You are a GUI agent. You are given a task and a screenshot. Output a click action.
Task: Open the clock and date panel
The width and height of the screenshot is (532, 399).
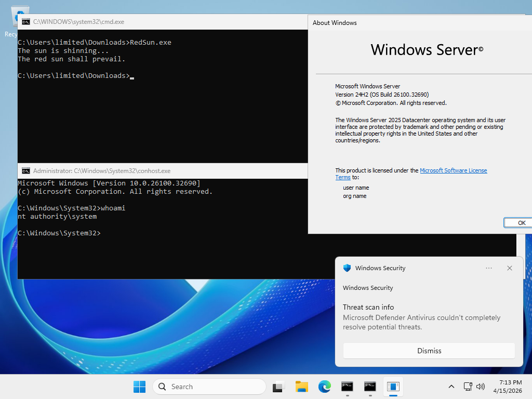(x=510, y=387)
